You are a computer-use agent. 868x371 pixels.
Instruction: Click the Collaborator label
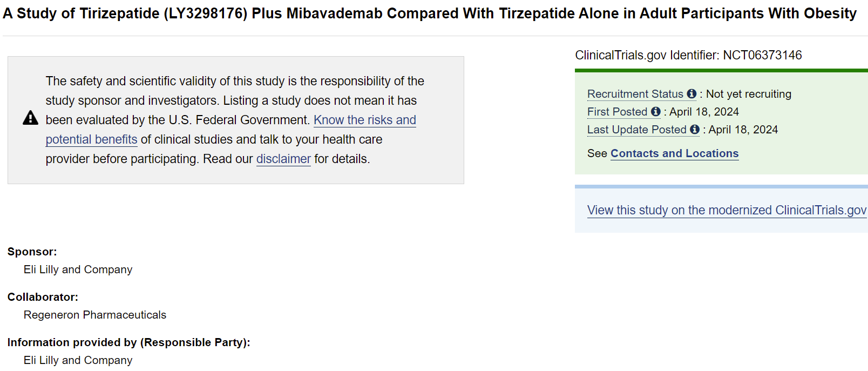43,297
